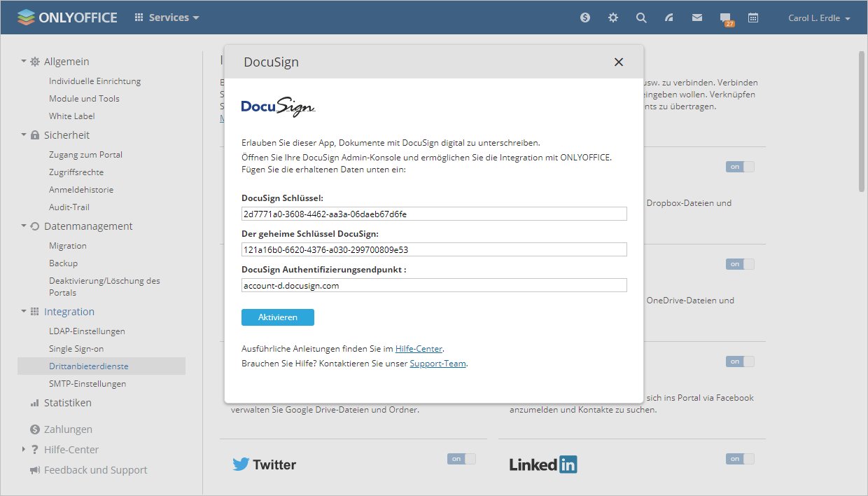Click the geheime Schlüssel DocuSign field
The image size is (868, 496).
coord(434,249)
